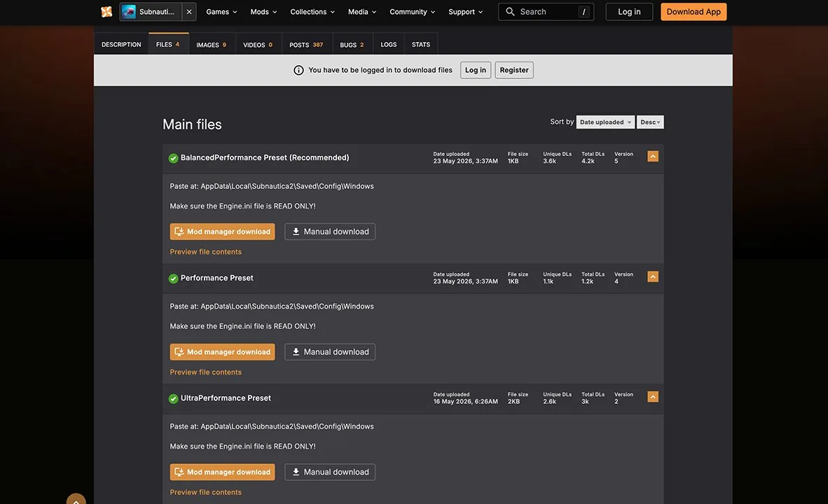Open the Support dropdown menu
The width and height of the screenshot is (828, 504).
465,12
